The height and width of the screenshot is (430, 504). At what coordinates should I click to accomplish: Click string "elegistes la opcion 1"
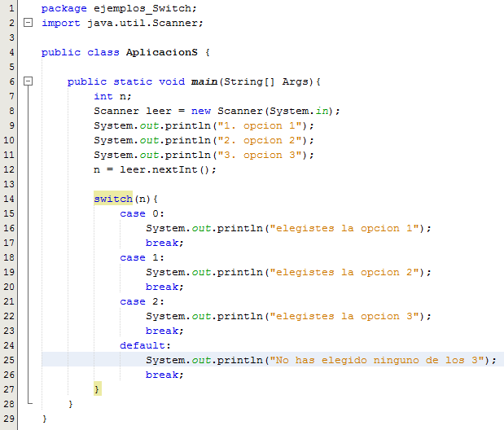click(344, 228)
